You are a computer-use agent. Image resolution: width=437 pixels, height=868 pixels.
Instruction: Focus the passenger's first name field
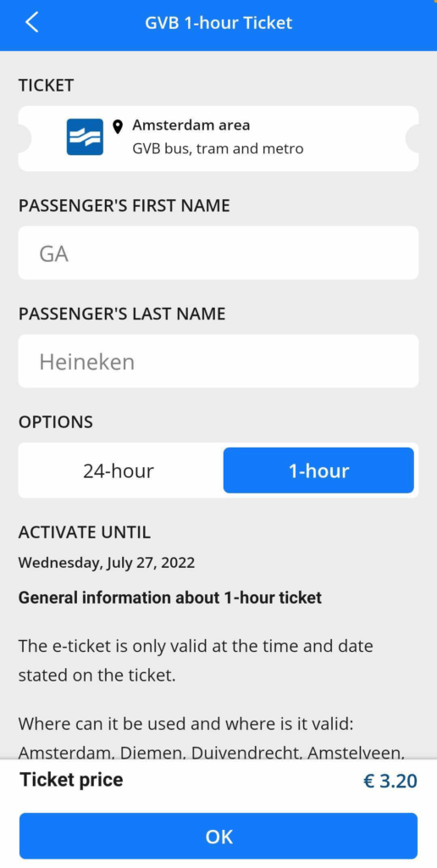[218, 253]
